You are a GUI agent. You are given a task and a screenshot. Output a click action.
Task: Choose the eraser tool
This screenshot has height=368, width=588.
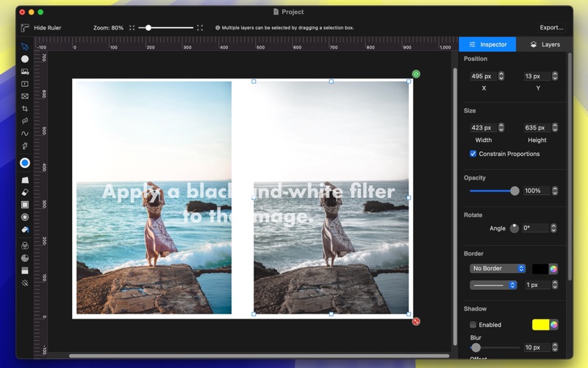click(x=25, y=192)
